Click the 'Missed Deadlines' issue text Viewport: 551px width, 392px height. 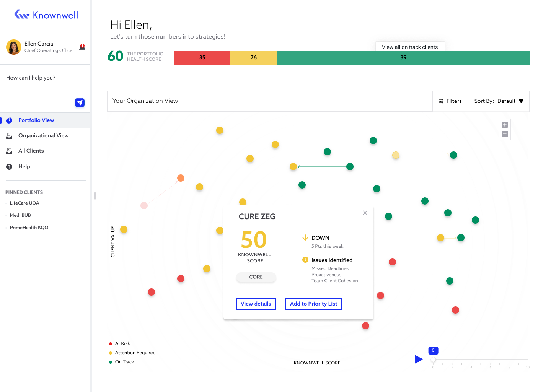click(x=330, y=268)
